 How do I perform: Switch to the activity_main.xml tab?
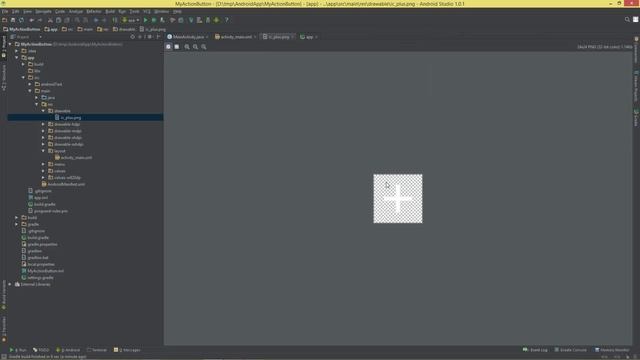click(x=236, y=37)
